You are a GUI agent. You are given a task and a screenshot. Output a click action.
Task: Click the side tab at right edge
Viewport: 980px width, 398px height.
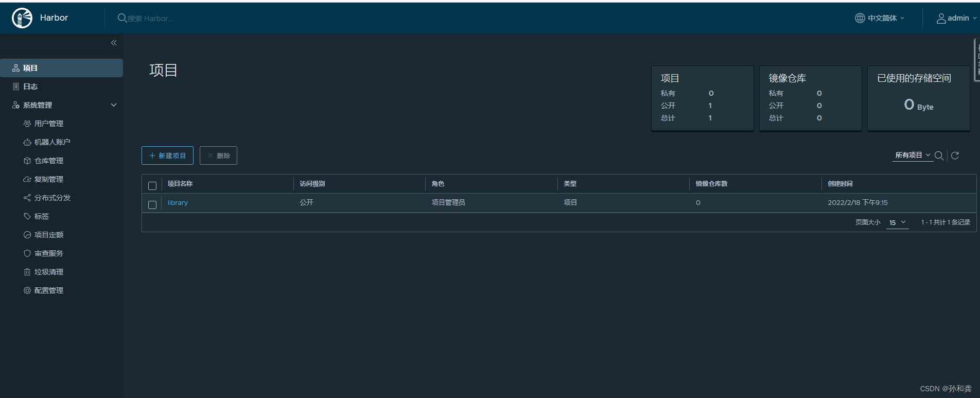[x=976, y=60]
